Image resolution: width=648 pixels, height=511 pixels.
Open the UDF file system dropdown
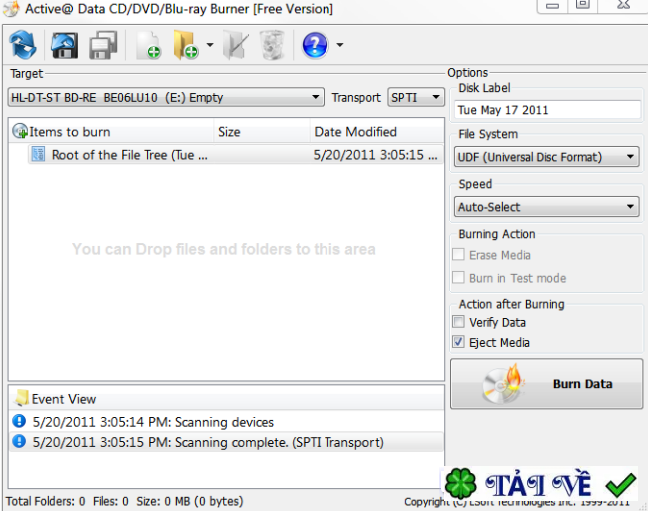click(x=546, y=157)
